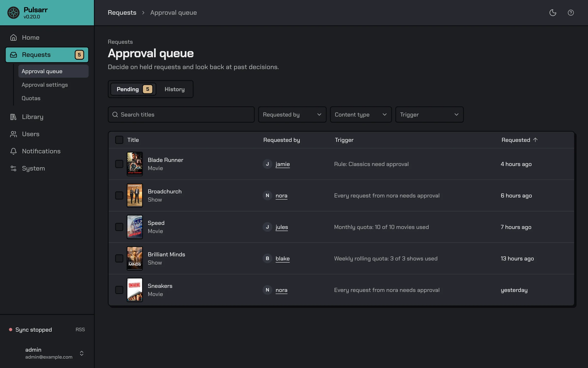Click the red sync status dot
The image size is (588, 368).
(11, 329)
